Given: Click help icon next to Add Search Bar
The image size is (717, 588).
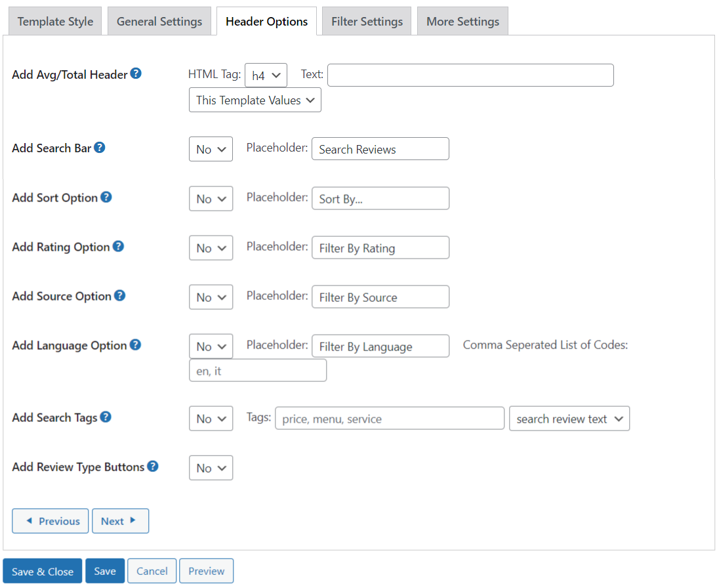Looking at the screenshot, I should (x=100, y=148).
